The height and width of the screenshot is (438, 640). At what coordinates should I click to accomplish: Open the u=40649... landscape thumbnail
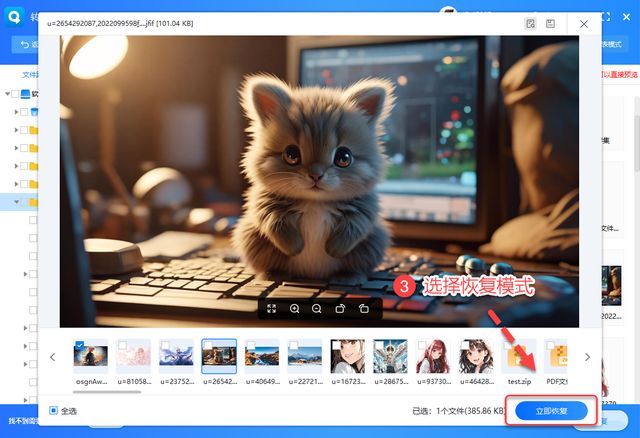click(x=262, y=356)
